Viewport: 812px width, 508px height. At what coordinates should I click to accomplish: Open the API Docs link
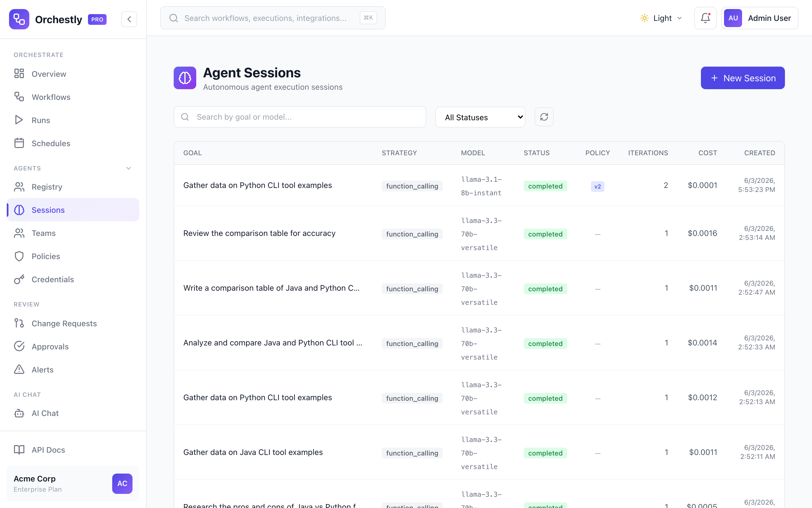tap(73, 450)
